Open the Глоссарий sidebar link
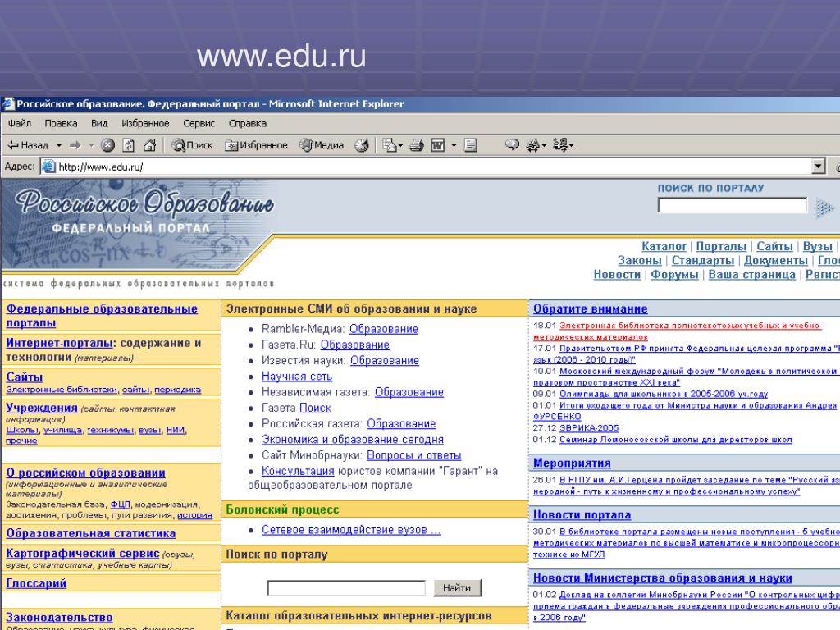The image size is (840, 630). [x=36, y=583]
